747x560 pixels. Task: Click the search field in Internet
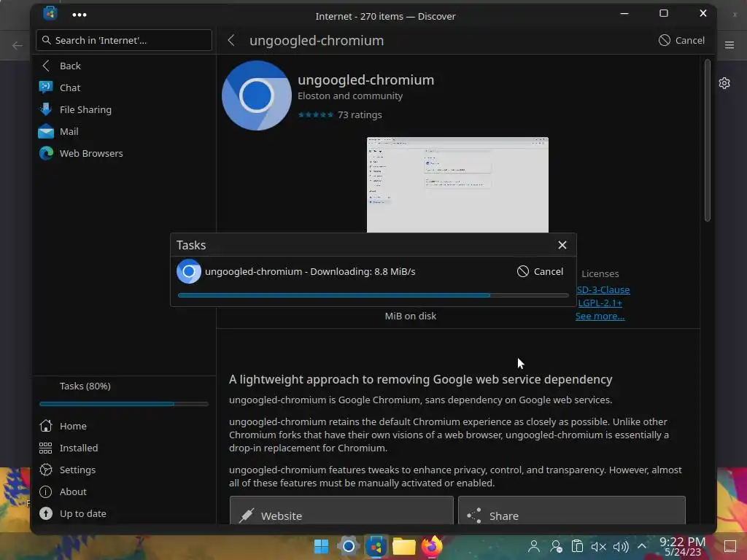124,41
